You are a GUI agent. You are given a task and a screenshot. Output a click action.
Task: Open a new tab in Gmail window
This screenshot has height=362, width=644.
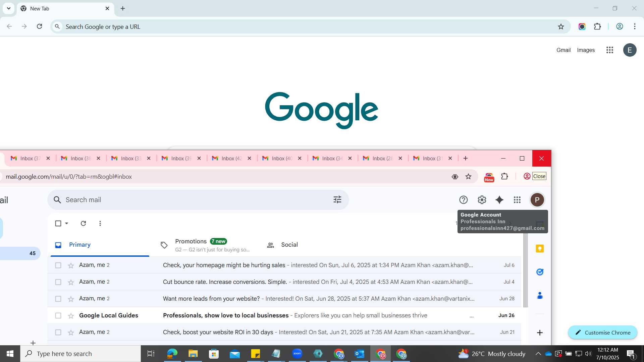tap(465, 158)
